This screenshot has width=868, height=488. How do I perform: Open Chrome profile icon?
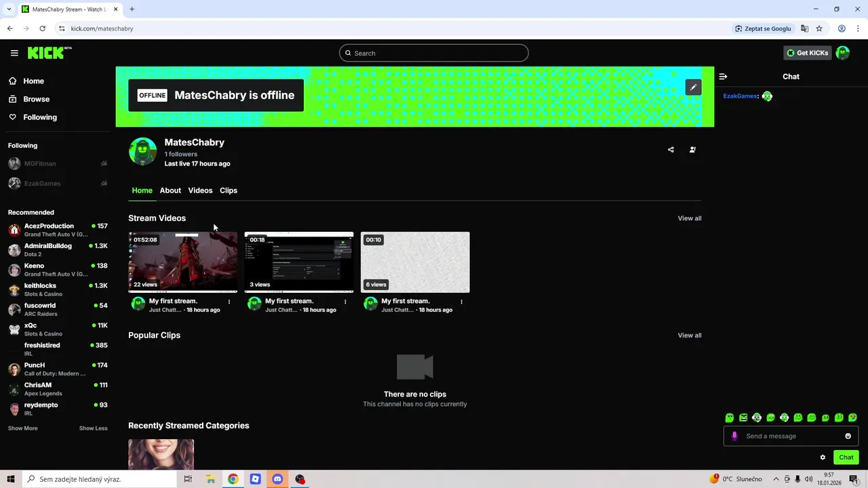(842, 28)
